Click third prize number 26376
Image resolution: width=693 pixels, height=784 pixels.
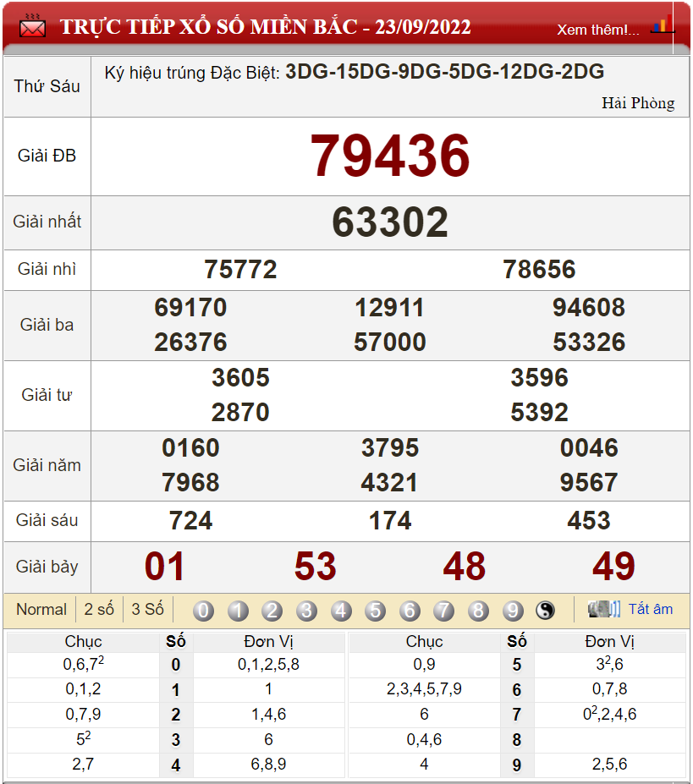pyautogui.click(x=190, y=343)
